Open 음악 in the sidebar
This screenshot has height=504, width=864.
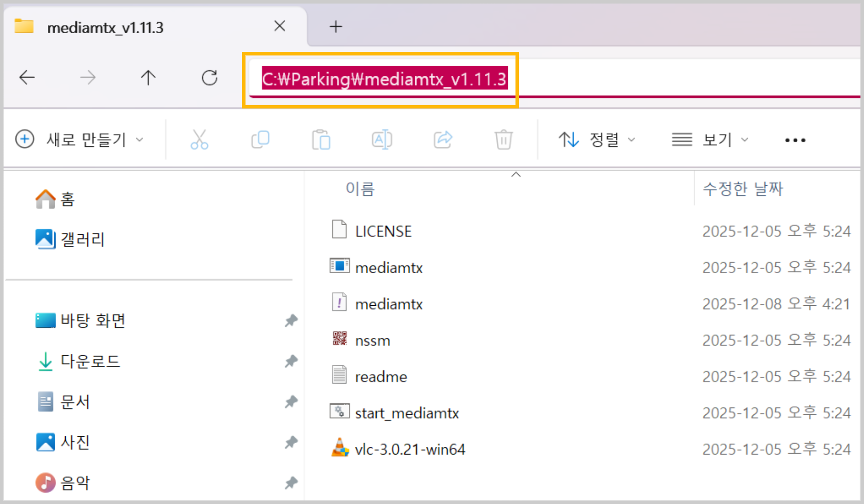[62, 482]
